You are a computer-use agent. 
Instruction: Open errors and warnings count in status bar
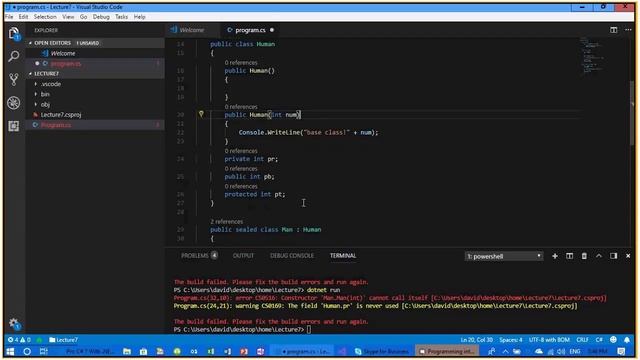(x=19, y=340)
